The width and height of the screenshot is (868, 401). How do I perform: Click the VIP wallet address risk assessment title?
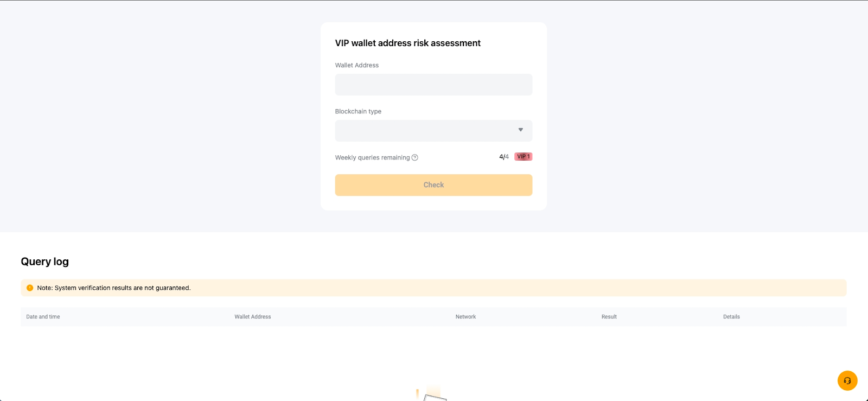tap(407, 43)
